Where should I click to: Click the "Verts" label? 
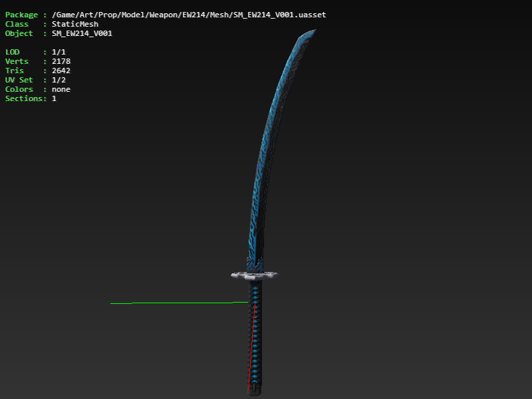click(17, 61)
